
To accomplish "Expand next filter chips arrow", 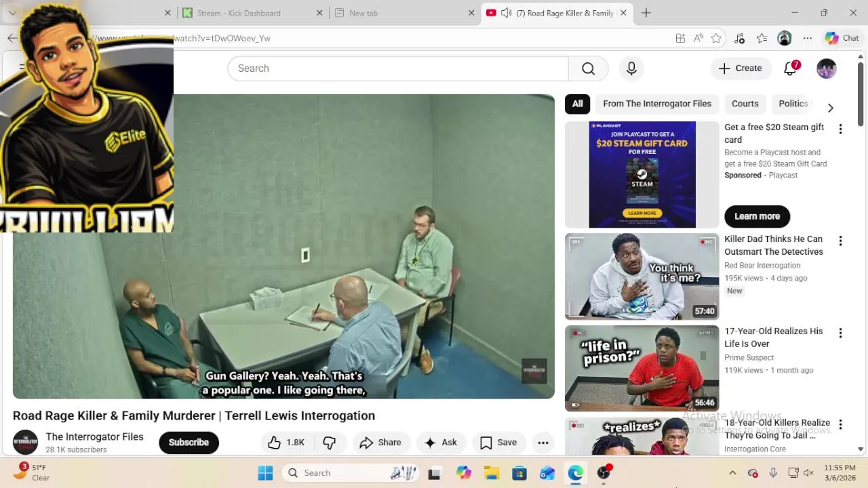I will [830, 108].
